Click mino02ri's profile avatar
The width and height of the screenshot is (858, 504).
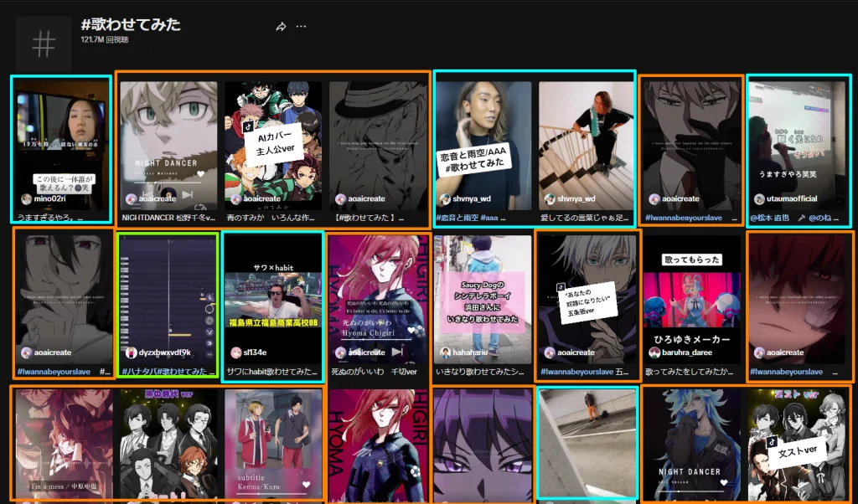(26, 199)
